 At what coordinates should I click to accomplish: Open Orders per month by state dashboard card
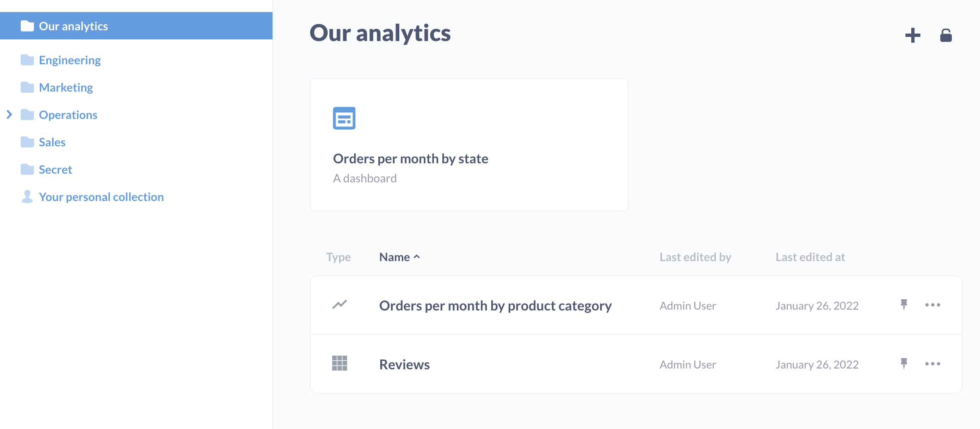(x=469, y=145)
